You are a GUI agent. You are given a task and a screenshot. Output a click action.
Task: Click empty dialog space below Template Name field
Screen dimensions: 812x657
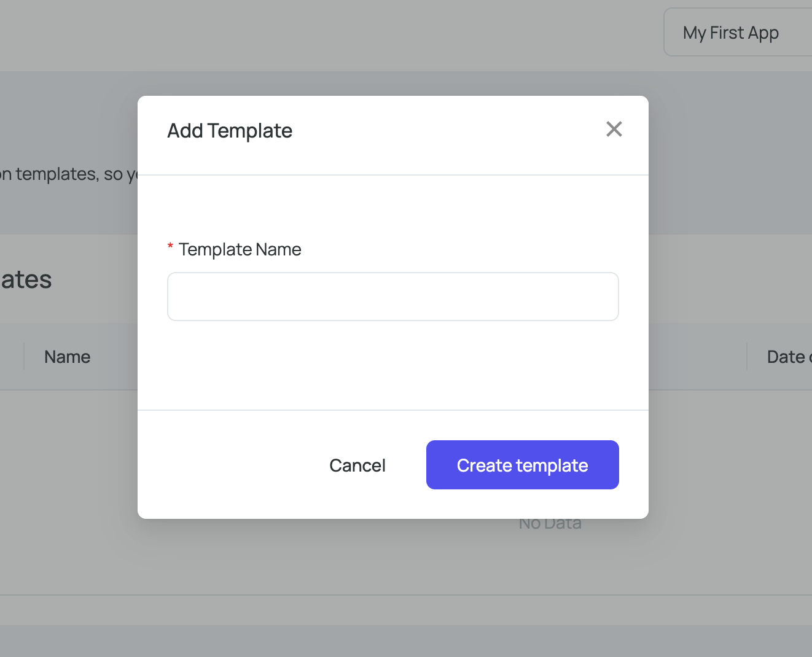coord(393,365)
